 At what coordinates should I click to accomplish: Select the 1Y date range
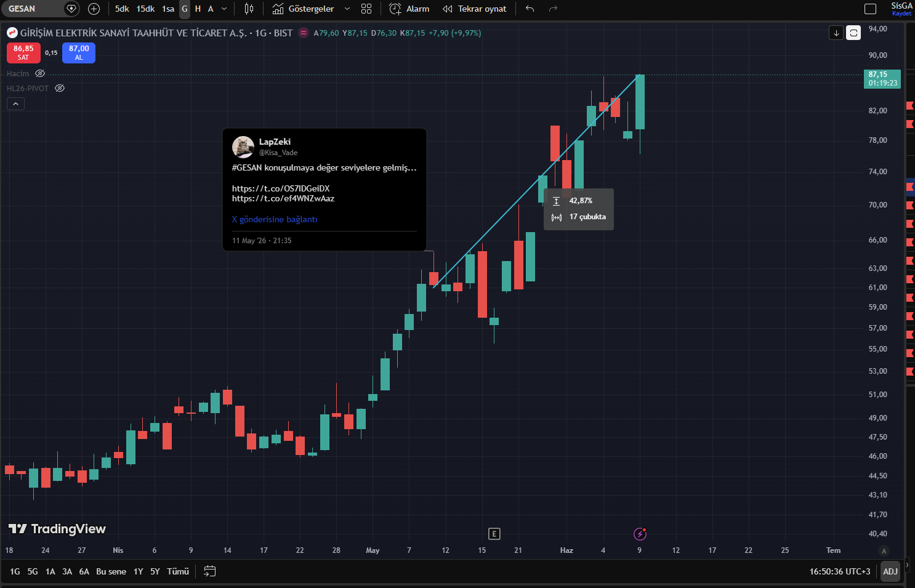click(x=139, y=571)
